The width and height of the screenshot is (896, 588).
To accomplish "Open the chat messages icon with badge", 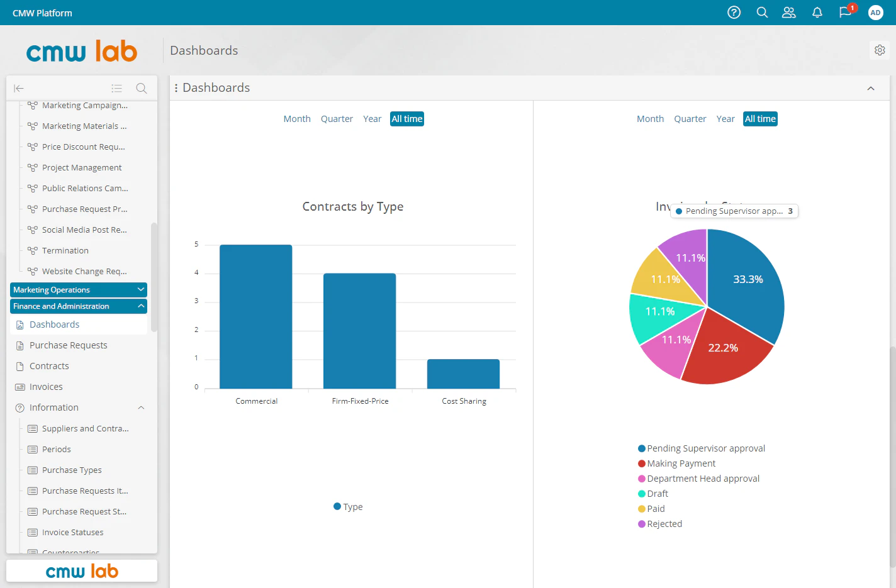I will (845, 12).
